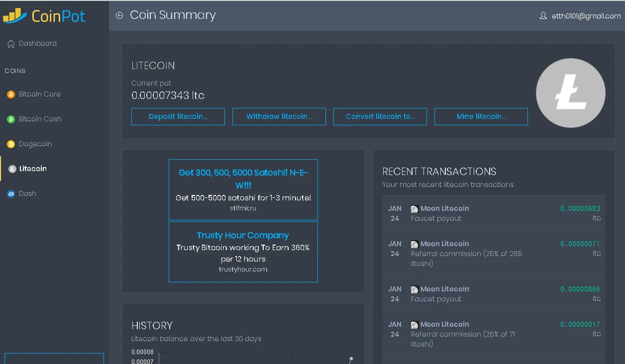Viewport: 625px width, 364px height.
Task: Click the Dogecoin coin icon
Action: pos(11,144)
